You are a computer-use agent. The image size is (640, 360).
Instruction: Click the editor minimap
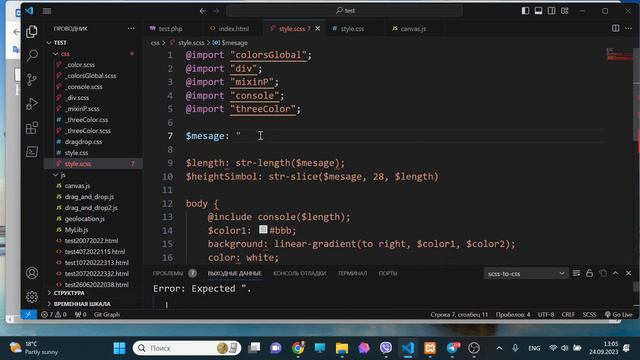(619, 55)
